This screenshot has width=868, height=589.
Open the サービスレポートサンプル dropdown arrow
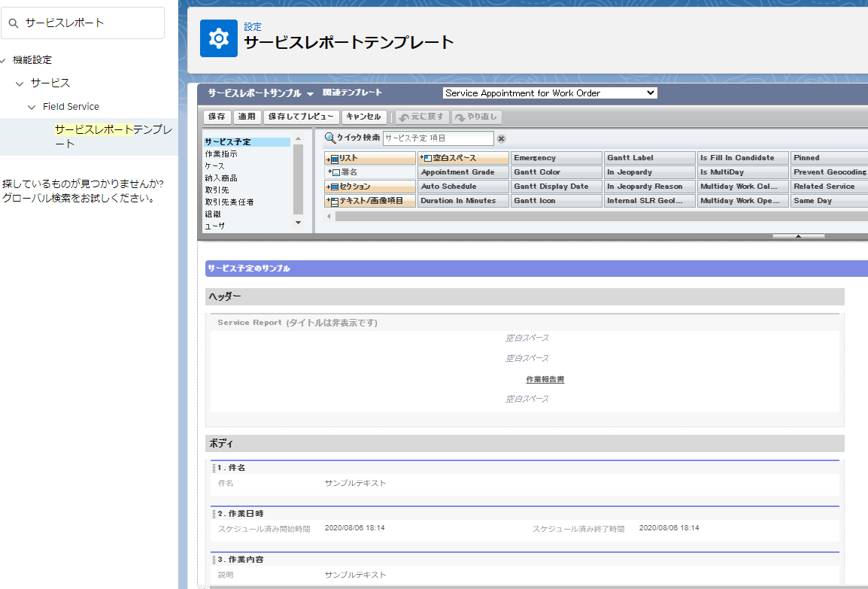click(x=310, y=94)
